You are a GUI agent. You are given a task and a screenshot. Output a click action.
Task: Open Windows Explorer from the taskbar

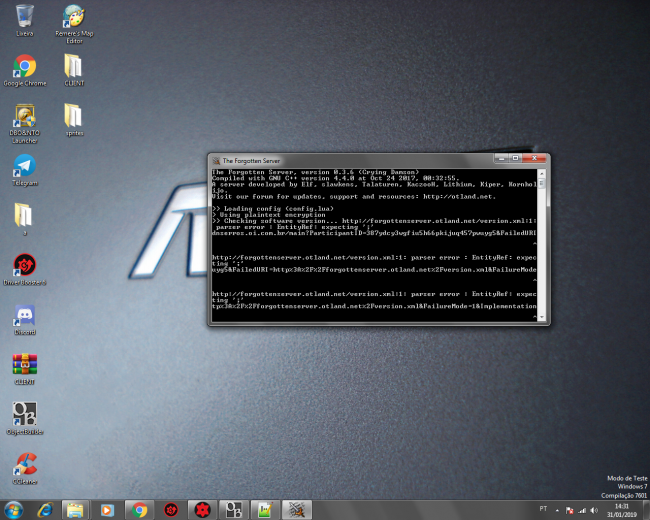[75, 510]
